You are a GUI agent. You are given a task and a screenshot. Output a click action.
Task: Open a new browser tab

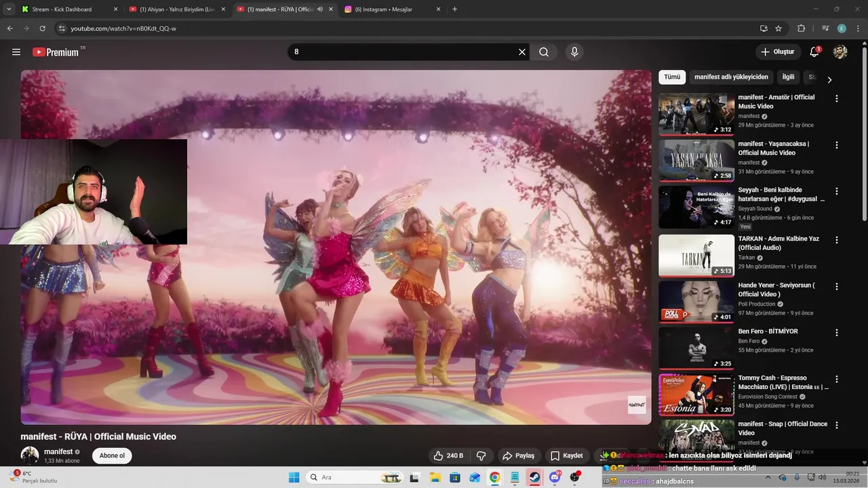[x=454, y=9]
